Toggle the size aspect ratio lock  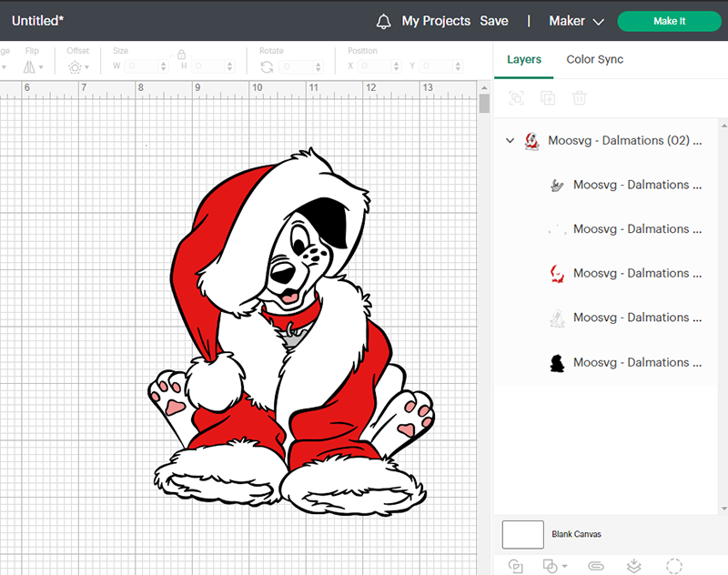pyautogui.click(x=181, y=55)
